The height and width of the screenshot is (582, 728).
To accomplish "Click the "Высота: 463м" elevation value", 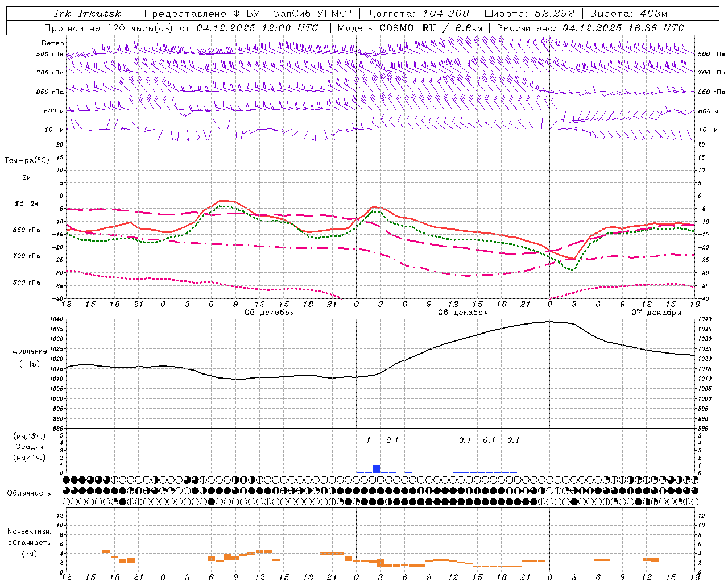I will pyautogui.click(x=628, y=14).
